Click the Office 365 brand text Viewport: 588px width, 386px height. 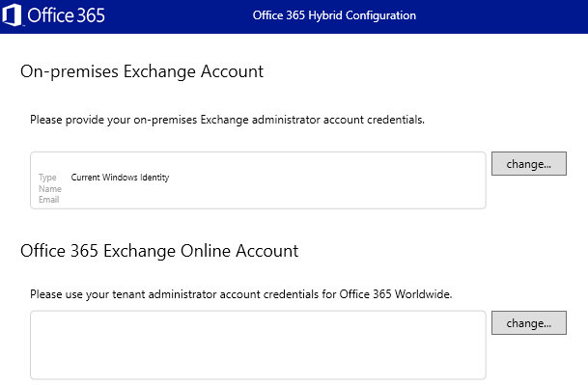click(67, 16)
